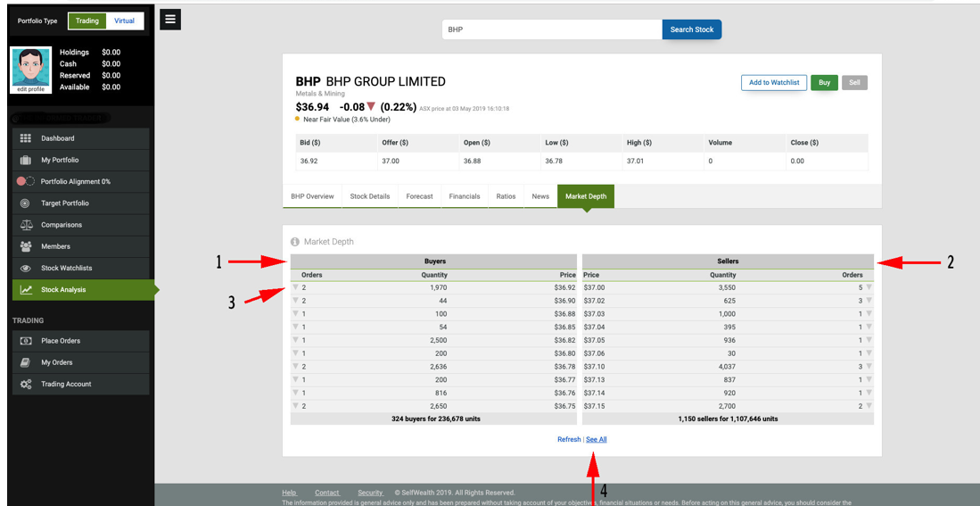Screen dimensions: 980x506
Task: Open the Forecast tab
Action: [x=419, y=196]
